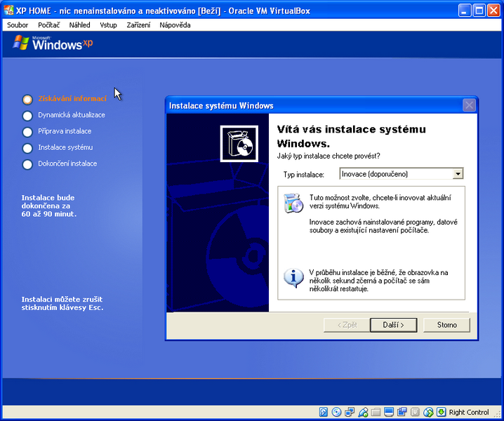
Task: Click the 'Dokončení instalace' step label
Action: click(x=67, y=163)
